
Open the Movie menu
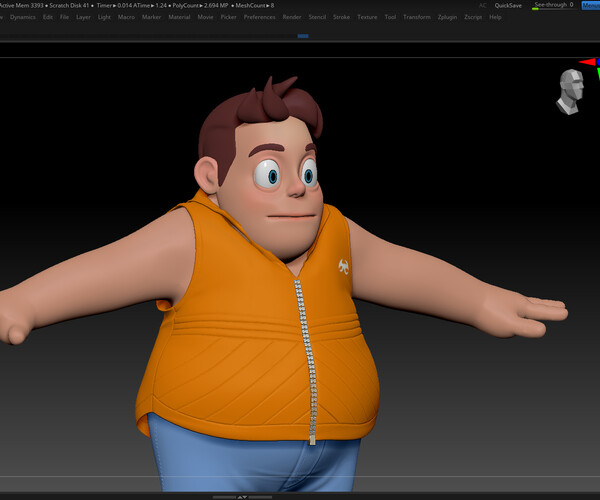pos(205,17)
